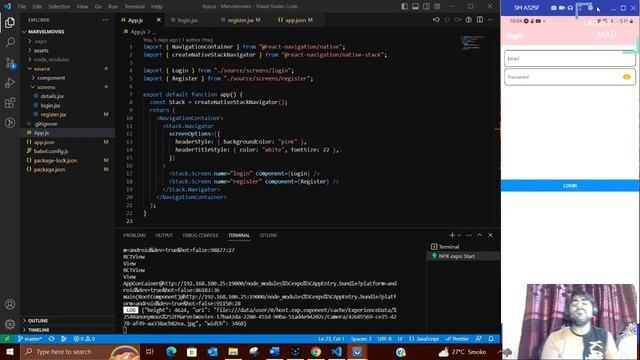Screen dimensions: 640x360
Task: Open Google Chrome from the taskbar
Action: click(316, 351)
